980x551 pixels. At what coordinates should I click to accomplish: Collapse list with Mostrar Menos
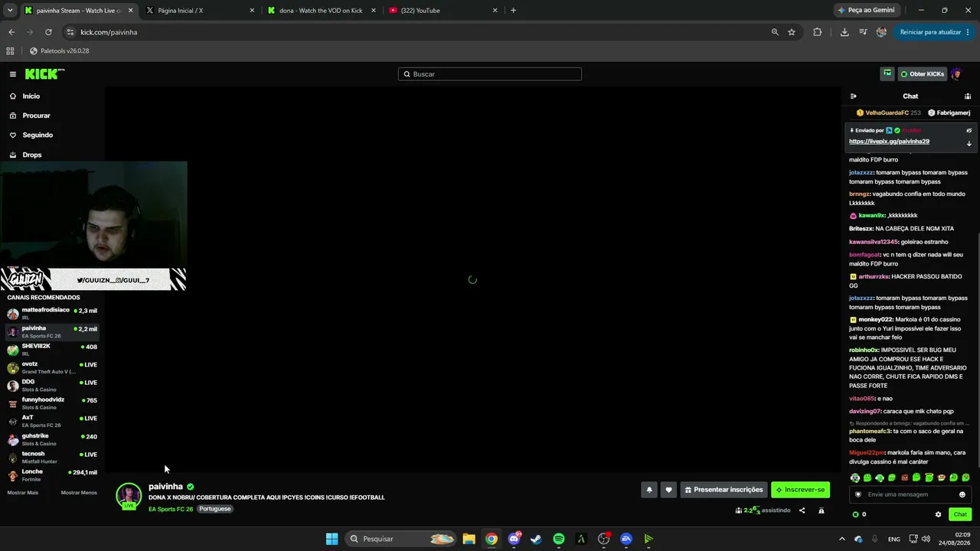click(x=79, y=493)
